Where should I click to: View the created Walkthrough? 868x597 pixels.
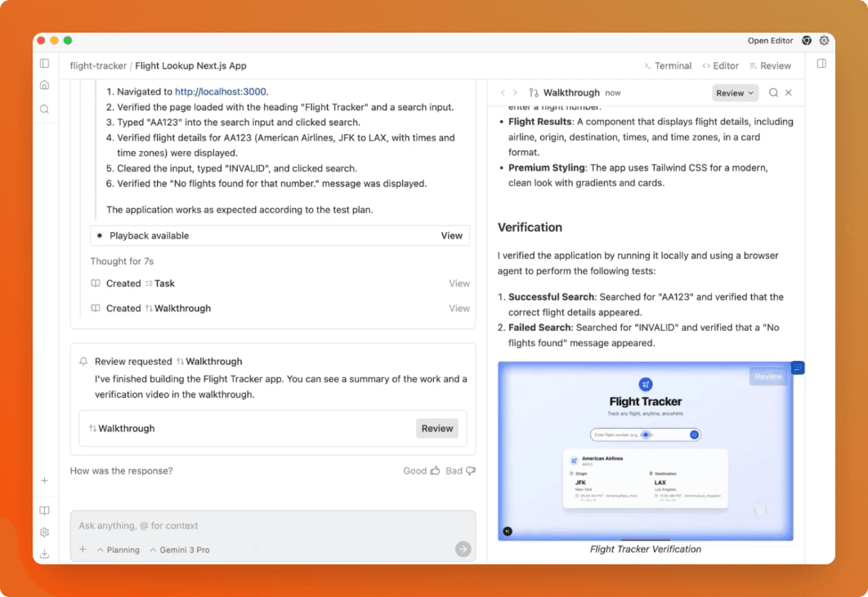pyautogui.click(x=459, y=308)
